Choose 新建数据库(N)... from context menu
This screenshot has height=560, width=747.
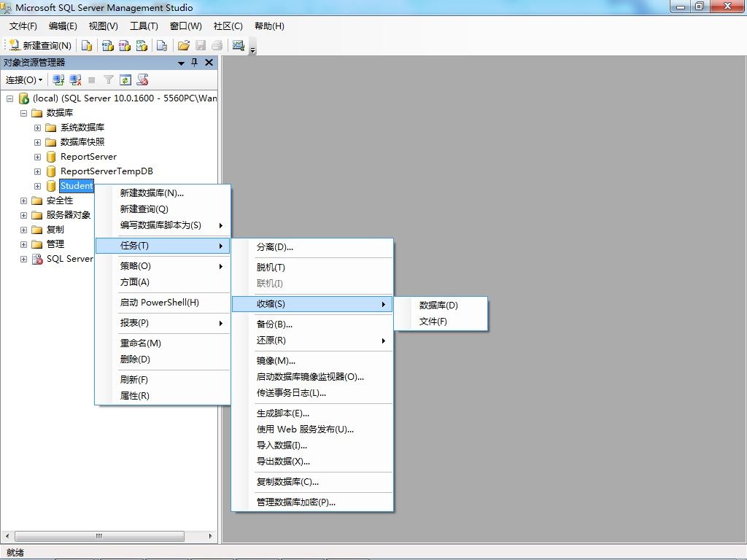click(163, 192)
